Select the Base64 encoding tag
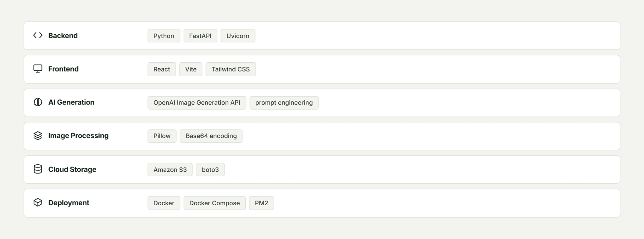 [x=211, y=136]
